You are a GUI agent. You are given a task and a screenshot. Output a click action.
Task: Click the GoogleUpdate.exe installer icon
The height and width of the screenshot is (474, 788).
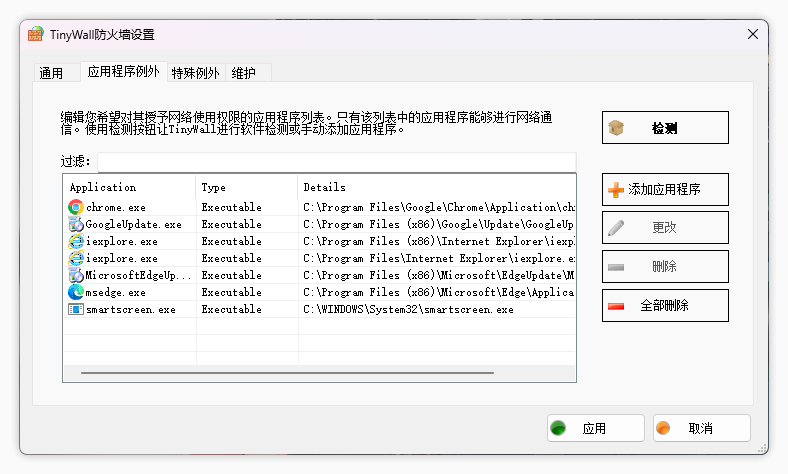click(x=76, y=224)
